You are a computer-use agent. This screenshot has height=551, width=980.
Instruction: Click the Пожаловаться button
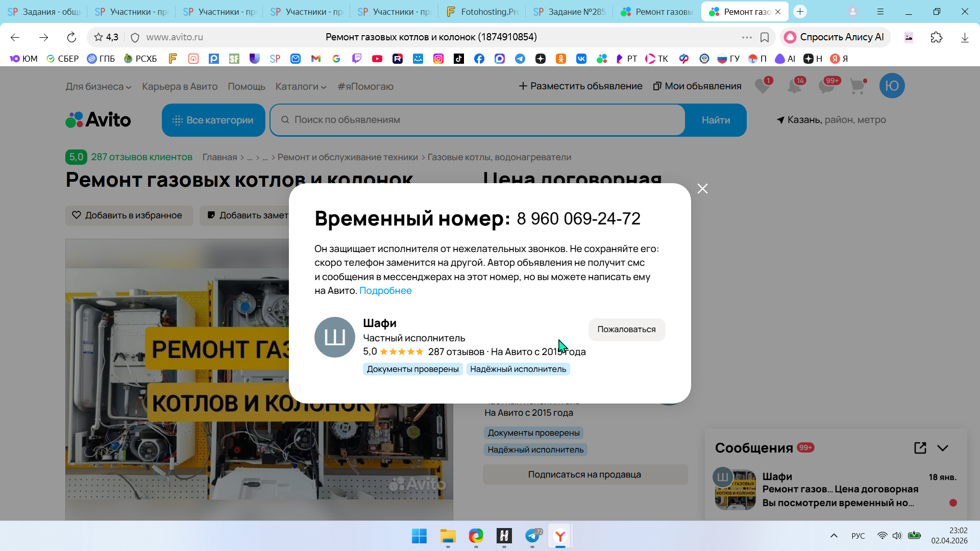[626, 330]
